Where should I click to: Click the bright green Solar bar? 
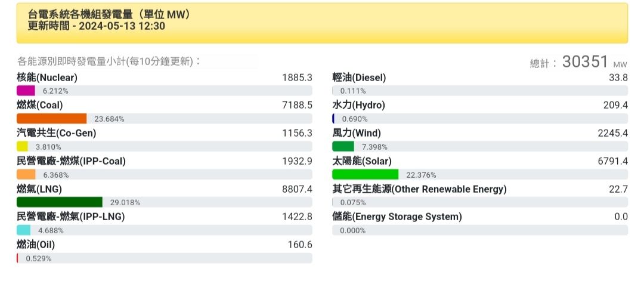[365, 175]
